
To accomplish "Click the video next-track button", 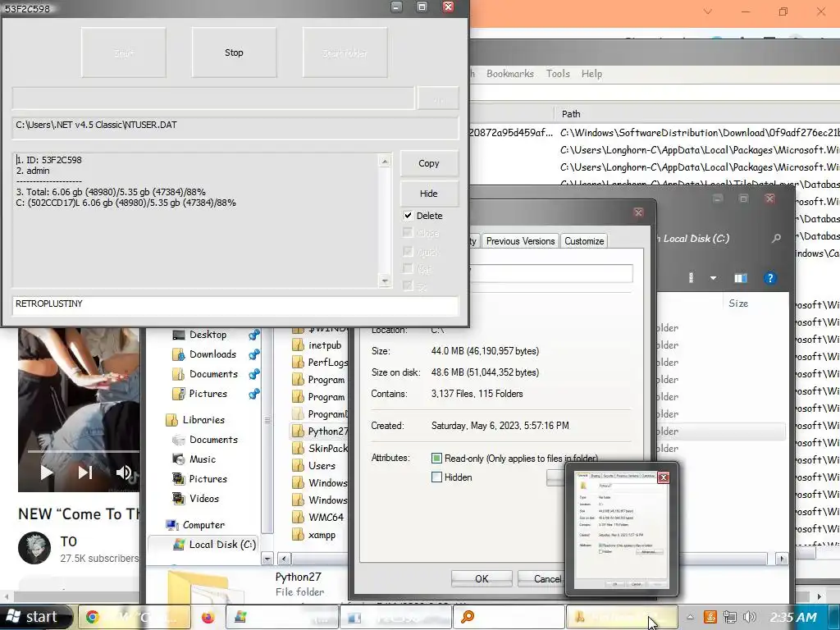I will [85, 472].
